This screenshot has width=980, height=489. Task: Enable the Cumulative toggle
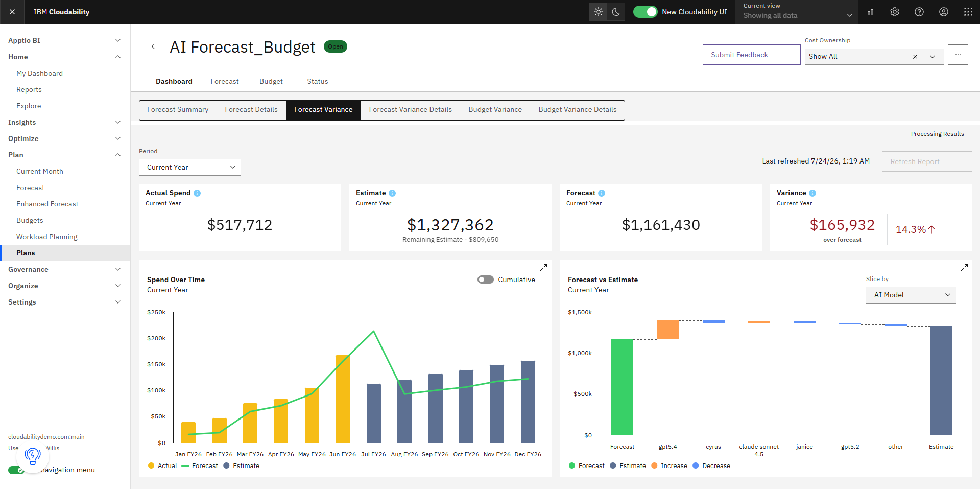(486, 280)
